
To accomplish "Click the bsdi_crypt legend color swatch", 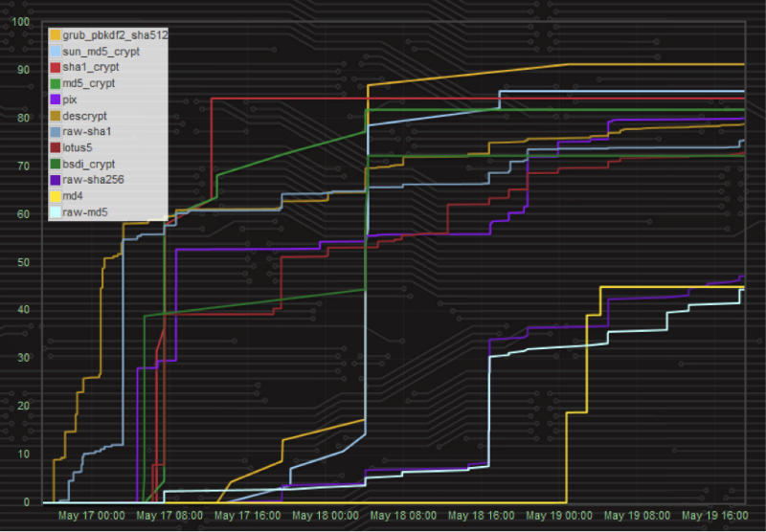I will point(56,164).
